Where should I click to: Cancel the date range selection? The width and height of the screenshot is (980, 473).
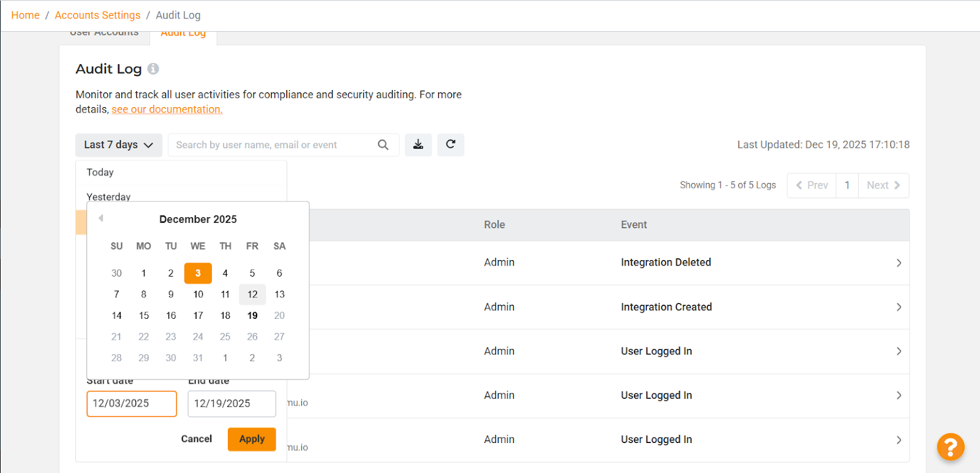(196, 439)
